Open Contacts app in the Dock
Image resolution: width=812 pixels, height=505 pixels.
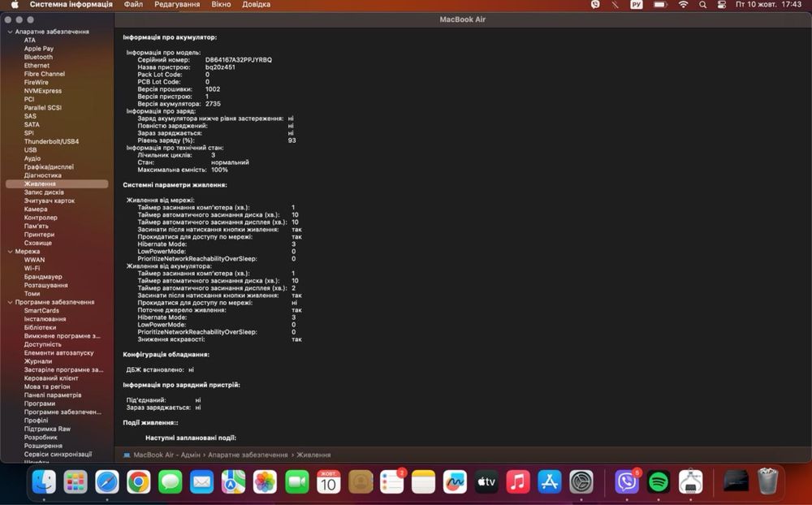click(361, 482)
